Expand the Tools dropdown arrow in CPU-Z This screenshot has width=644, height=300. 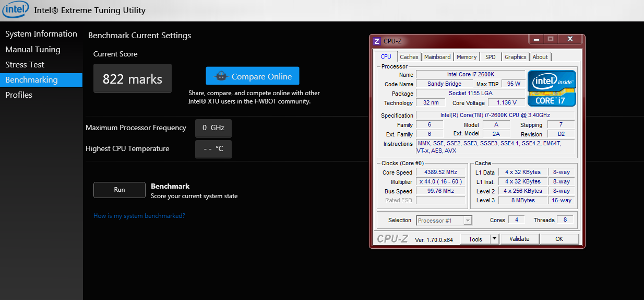tap(495, 239)
